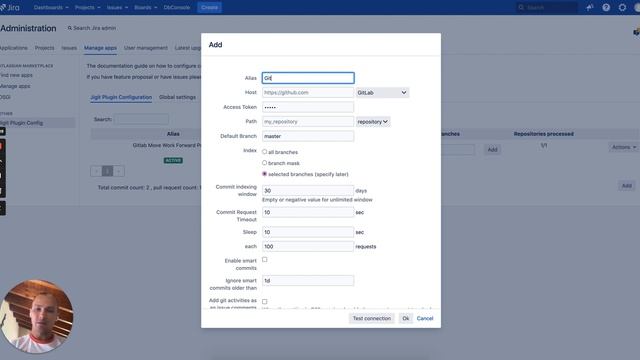Confirm dialog with Ok button
640x360 pixels.
(405, 318)
